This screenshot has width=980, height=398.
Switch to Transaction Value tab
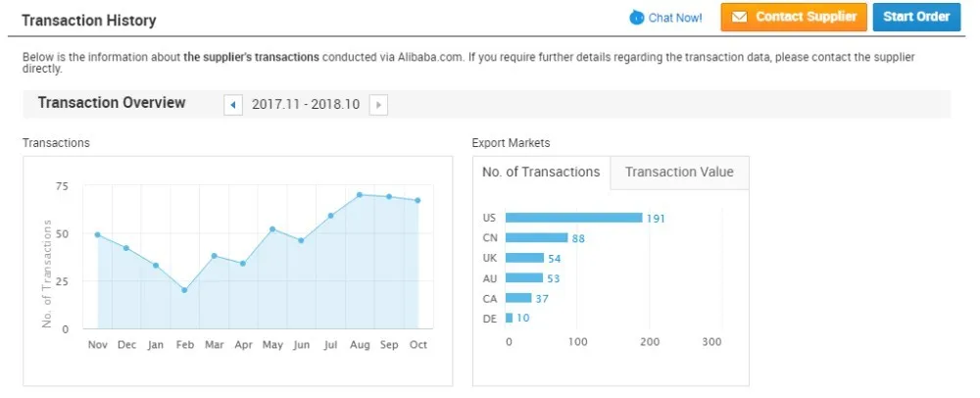click(679, 173)
